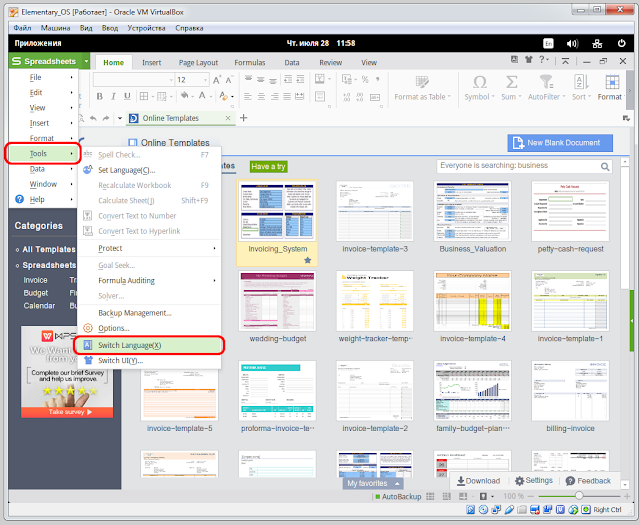Click the increase font size icon
Image resolution: width=640 pixels, height=525 pixels.
point(217,80)
